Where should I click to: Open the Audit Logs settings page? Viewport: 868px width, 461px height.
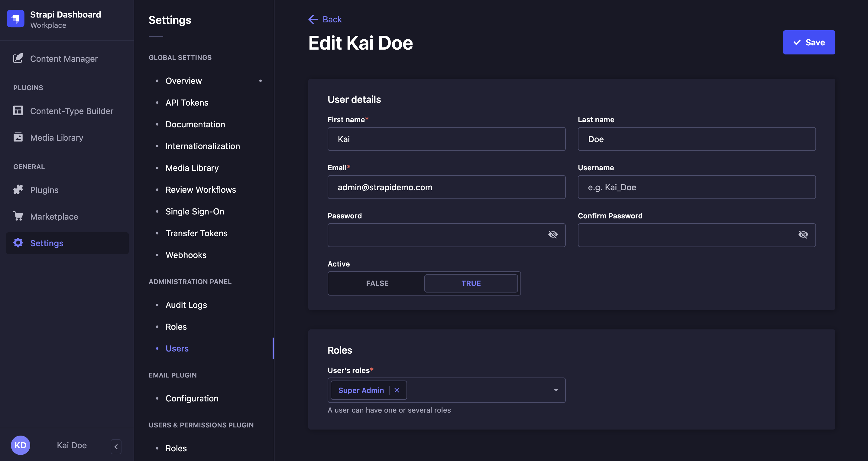coord(186,305)
